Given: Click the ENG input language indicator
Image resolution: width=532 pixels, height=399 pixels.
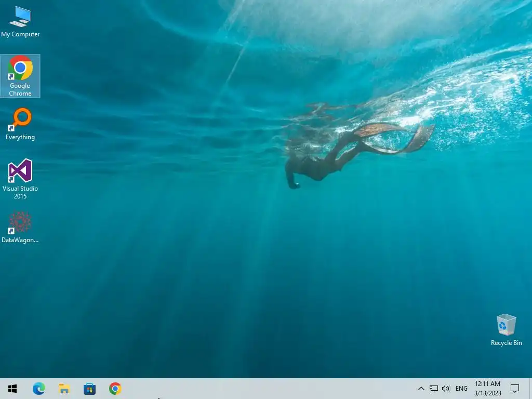Looking at the screenshot, I should (x=461, y=389).
